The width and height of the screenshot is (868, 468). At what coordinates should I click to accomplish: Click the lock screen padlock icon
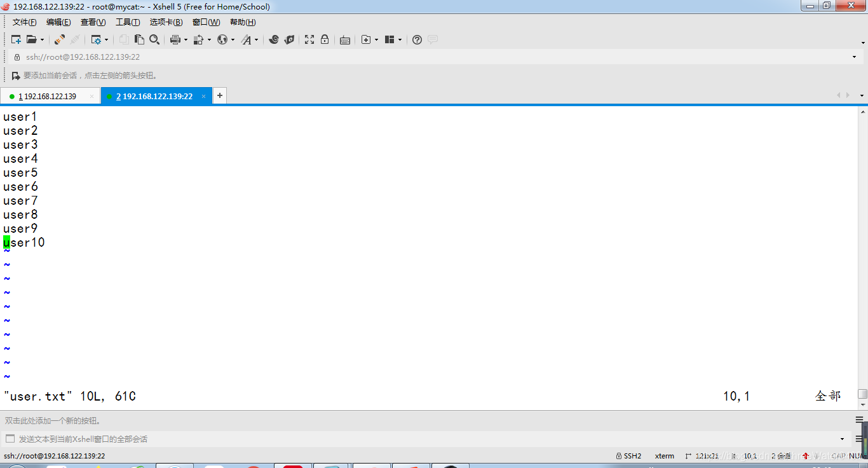coord(325,39)
